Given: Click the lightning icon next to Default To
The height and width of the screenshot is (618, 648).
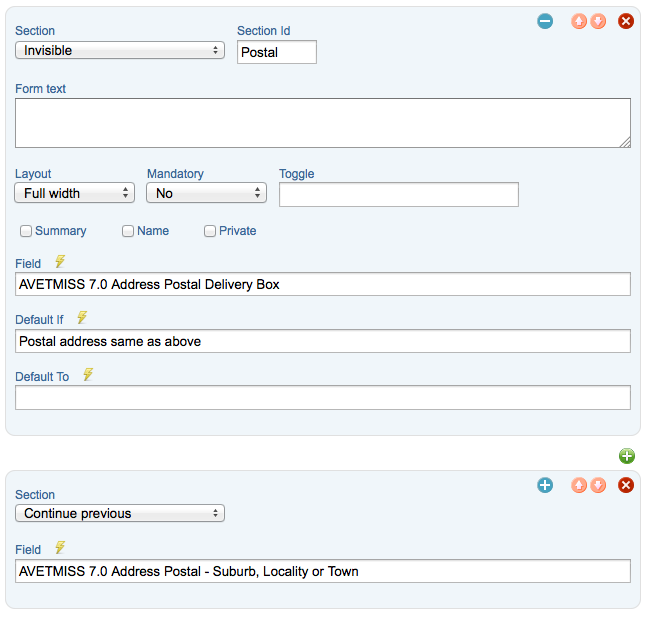Looking at the screenshot, I should pyautogui.click(x=88, y=375).
